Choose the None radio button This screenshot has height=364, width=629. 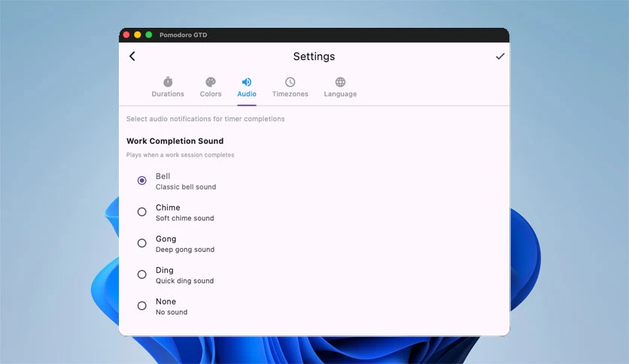point(141,305)
